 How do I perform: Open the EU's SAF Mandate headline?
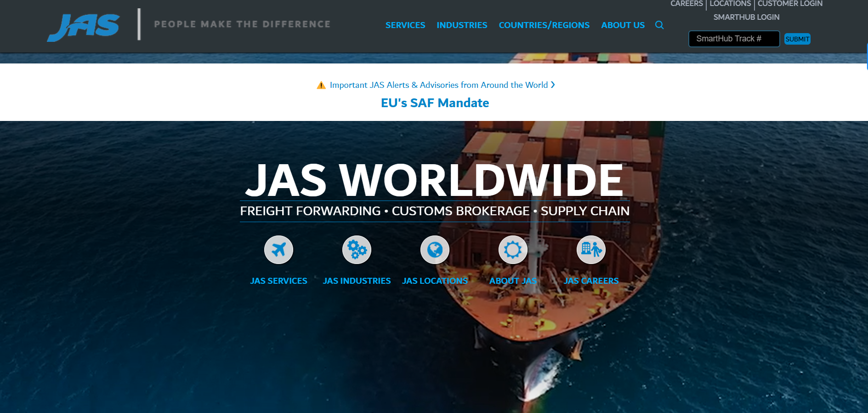435,103
